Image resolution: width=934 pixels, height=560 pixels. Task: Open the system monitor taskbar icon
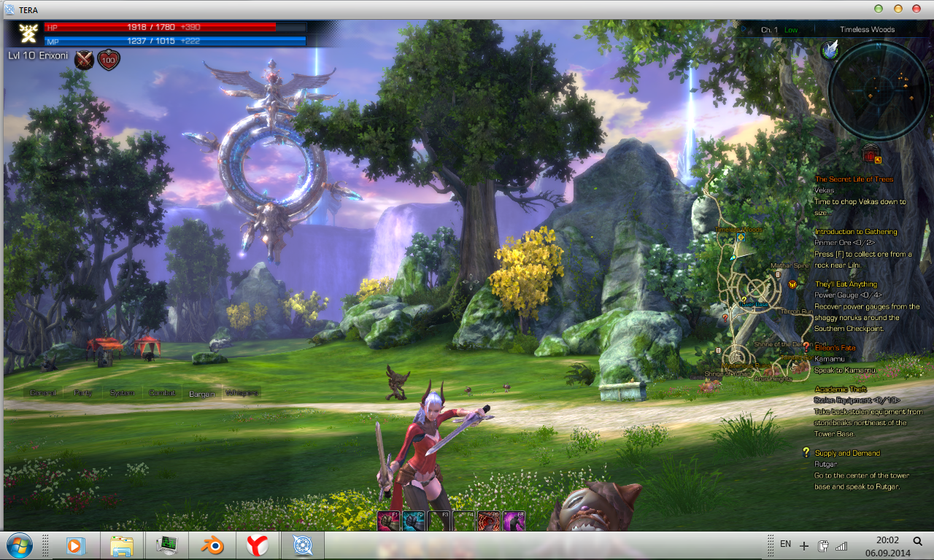[168, 545]
